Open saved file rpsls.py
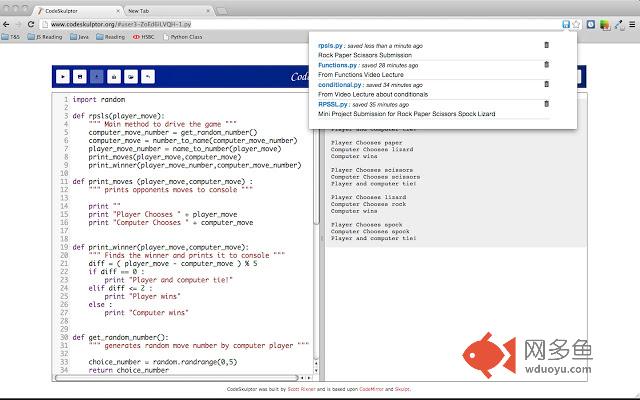 (330, 45)
